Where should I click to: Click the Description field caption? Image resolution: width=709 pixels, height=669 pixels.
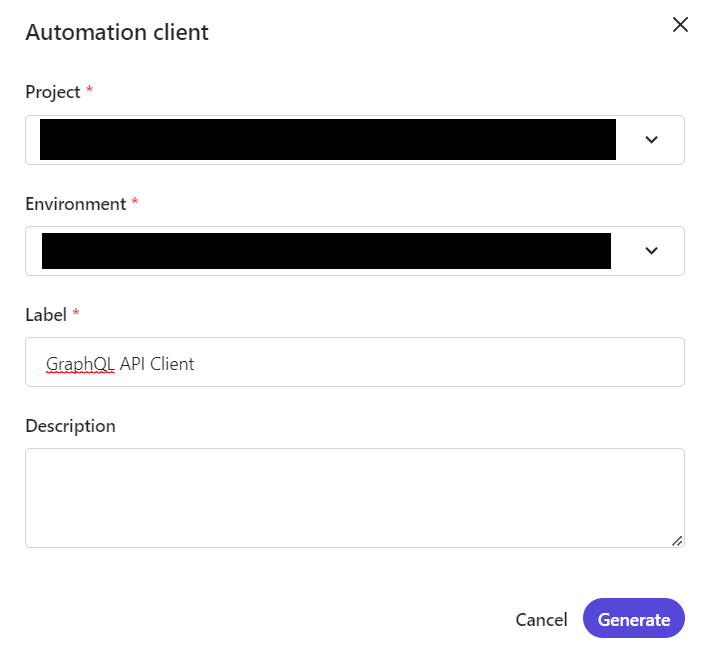pyautogui.click(x=71, y=426)
